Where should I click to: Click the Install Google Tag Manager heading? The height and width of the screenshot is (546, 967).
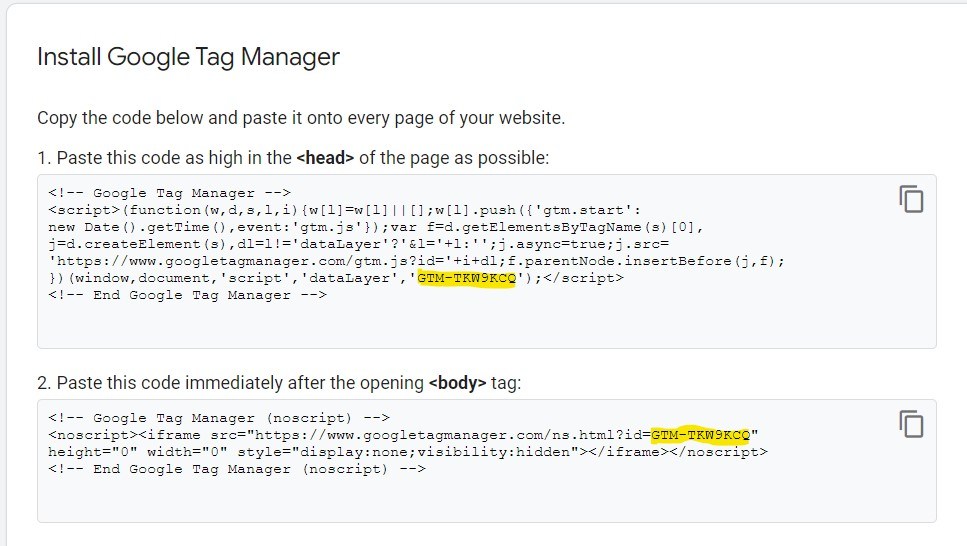tap(188, 57)
